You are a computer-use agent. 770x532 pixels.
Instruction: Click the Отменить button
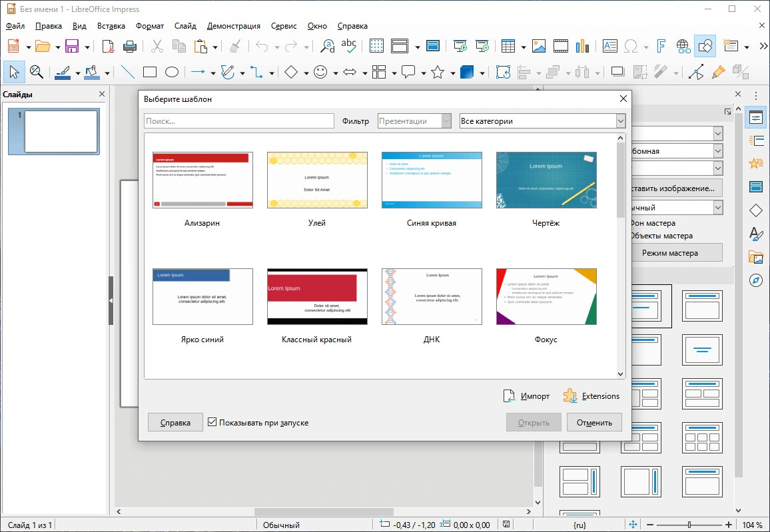tap(594, 423)
